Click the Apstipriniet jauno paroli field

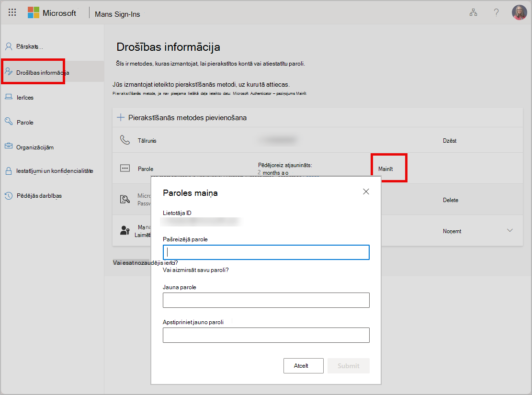266,335
